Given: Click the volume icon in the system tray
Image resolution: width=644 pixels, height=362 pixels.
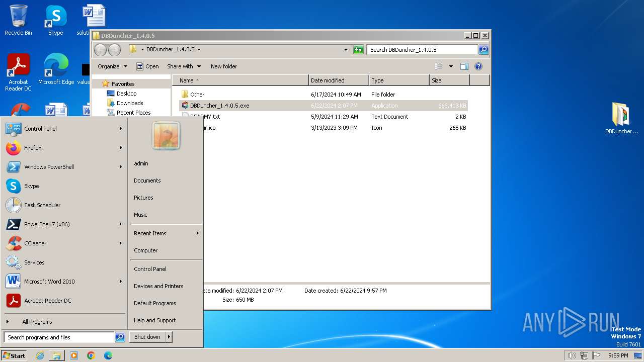Looking at the screenshot, I should [x=572, y=355].
